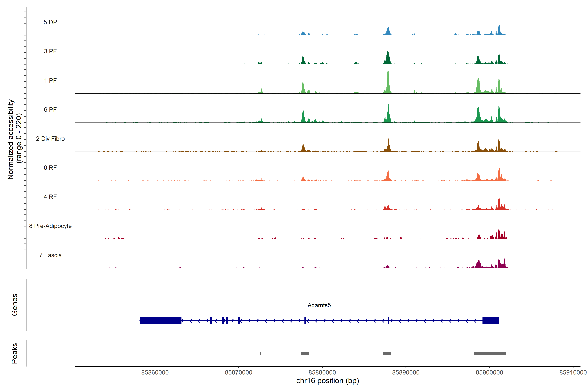Viewport: 588px width, 392px height.
Task: Click the Adamts5 gene name label
Action: 319,305
